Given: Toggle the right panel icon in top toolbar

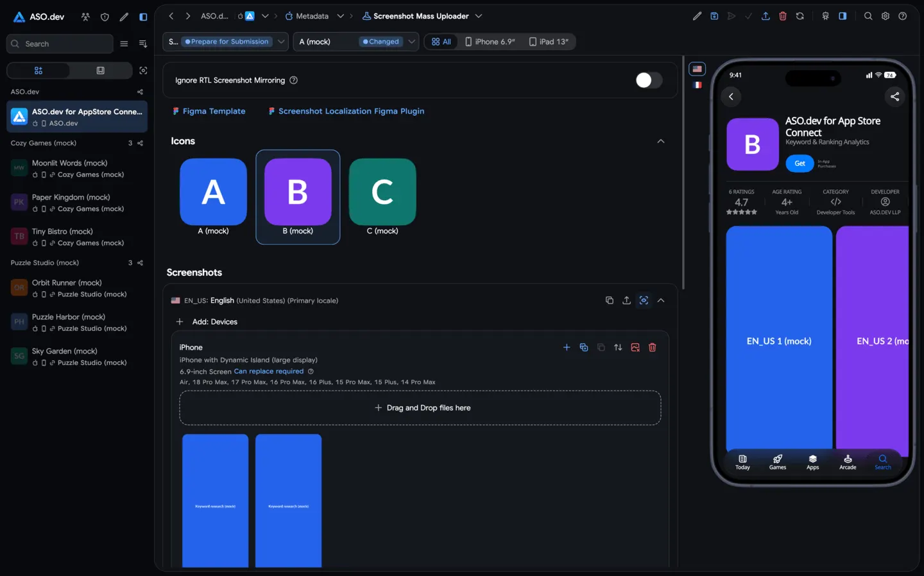Looking at the screenshot, I should [843, 16].
